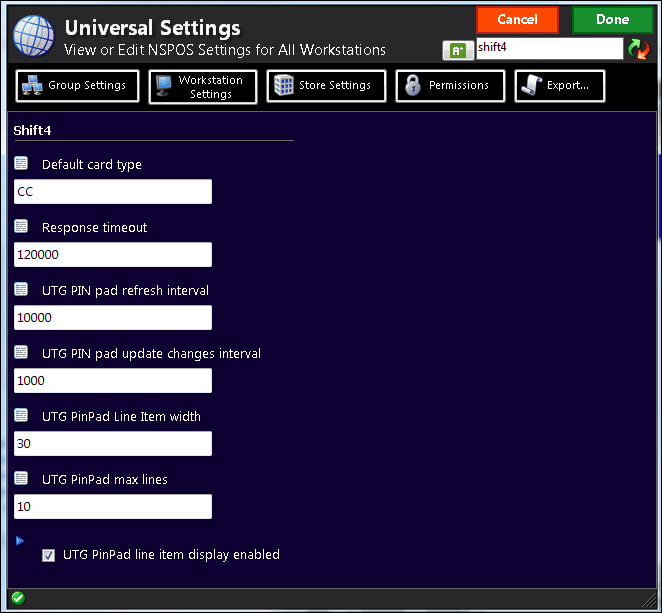This screenshot has width=662, height=613.
Task: Toggle UTG PinPad line item display enabled checkbox
Action: [x=49, y=555]
